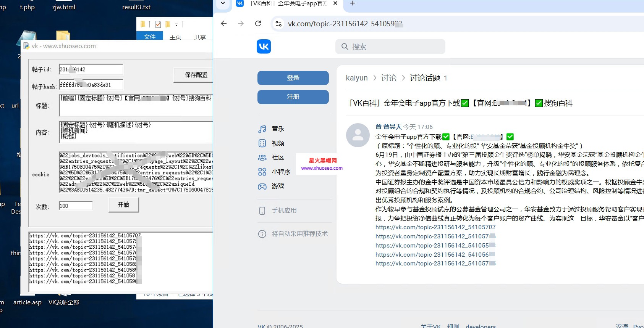Reload the VK page
The image size is (644, 328).
(x=258, y=24)
